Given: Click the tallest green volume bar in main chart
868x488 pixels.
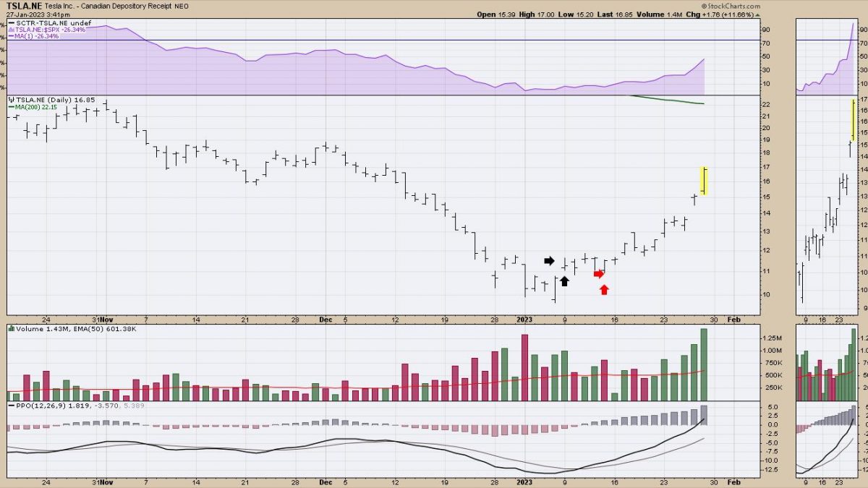Looking at the screenshot, I should click(704, 364).
